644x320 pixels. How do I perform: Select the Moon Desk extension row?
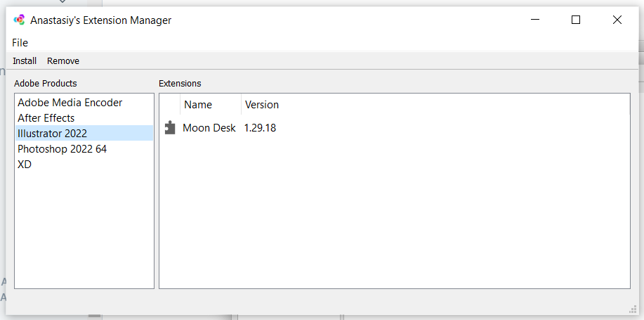point(395,128)
